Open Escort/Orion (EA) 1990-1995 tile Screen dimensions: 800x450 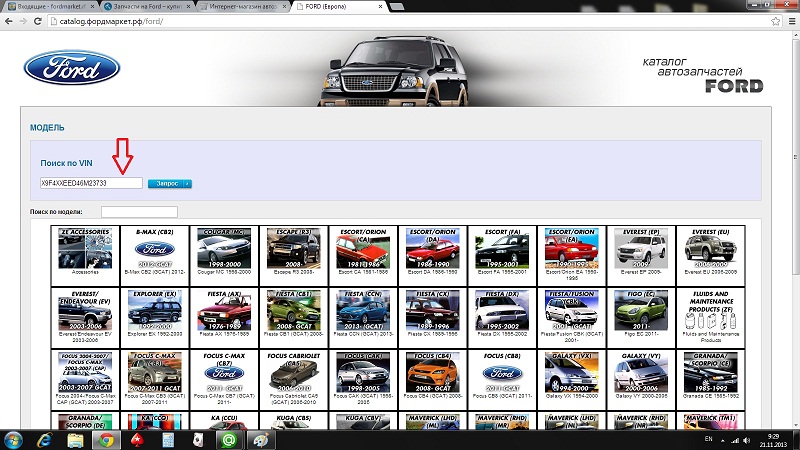click(571, 256)
